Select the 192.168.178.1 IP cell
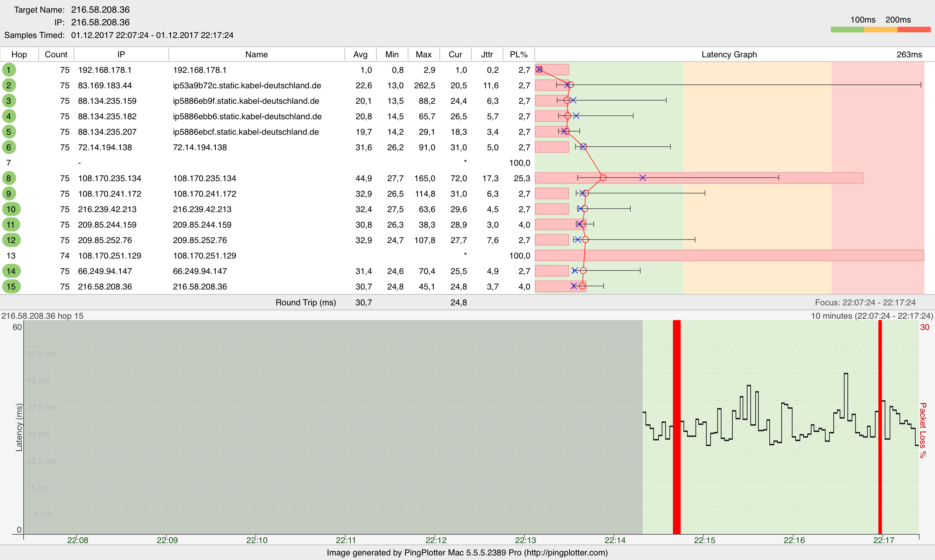The height and width of the screenshot is (560, 935). 105,70
